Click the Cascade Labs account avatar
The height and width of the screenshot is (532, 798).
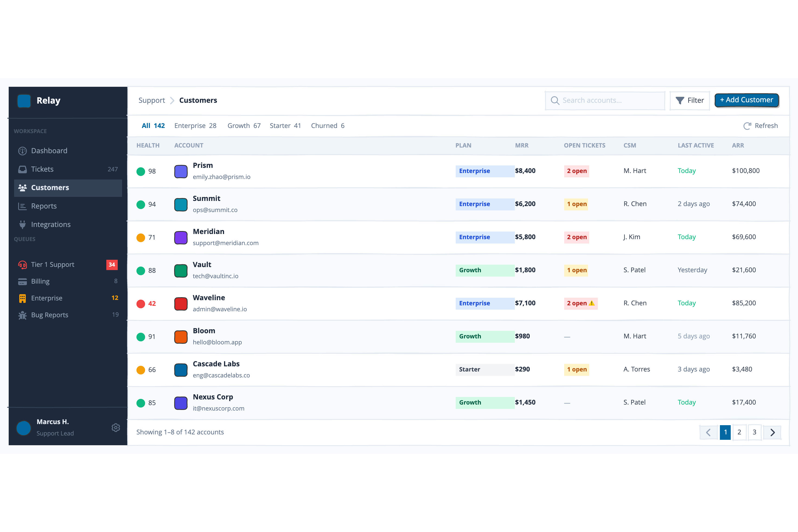pos(181,370)
